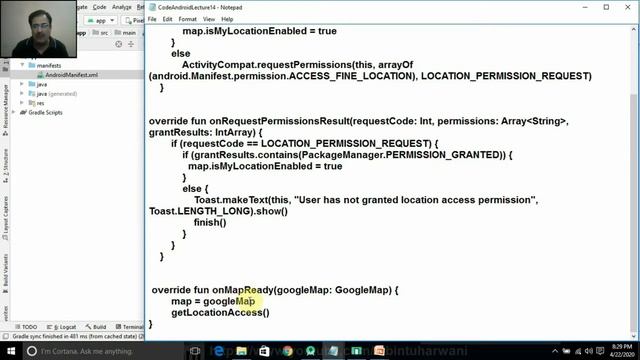Open Notepad File menu

tap(152, 19)
